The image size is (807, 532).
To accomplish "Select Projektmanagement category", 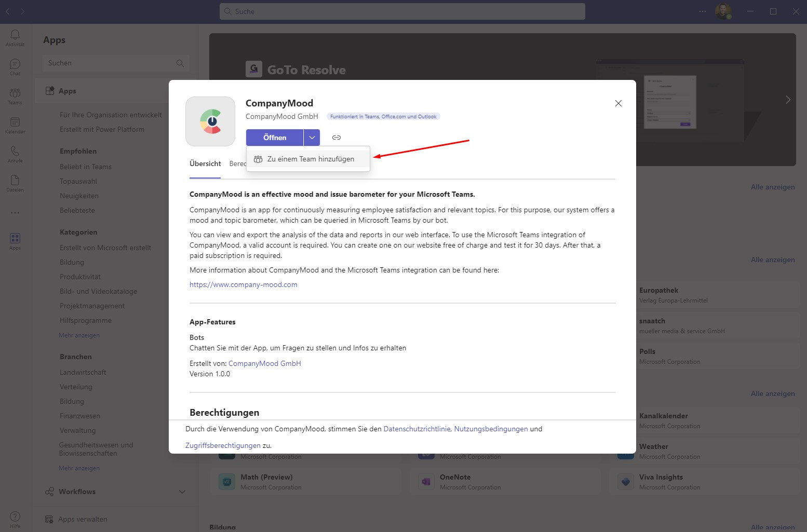I will point(92,306).
